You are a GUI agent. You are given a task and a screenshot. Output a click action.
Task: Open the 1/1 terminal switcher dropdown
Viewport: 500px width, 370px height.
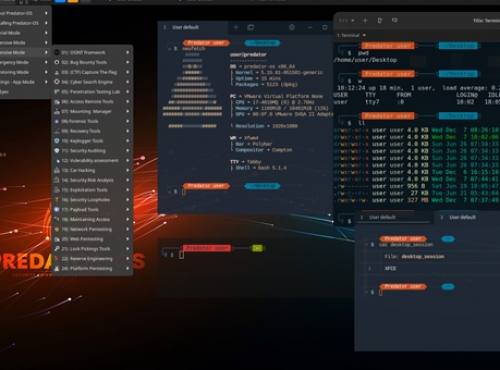pyautogui.click(x=346, y=21)
